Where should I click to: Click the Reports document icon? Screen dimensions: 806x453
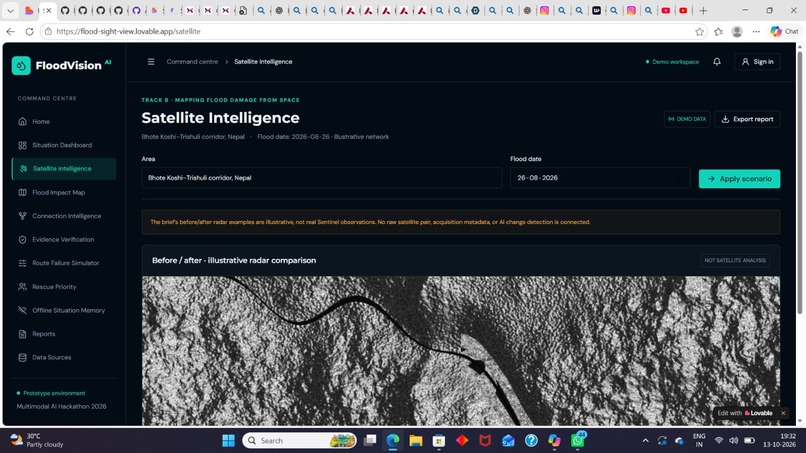pyautogui.click(x=22, y=334)
